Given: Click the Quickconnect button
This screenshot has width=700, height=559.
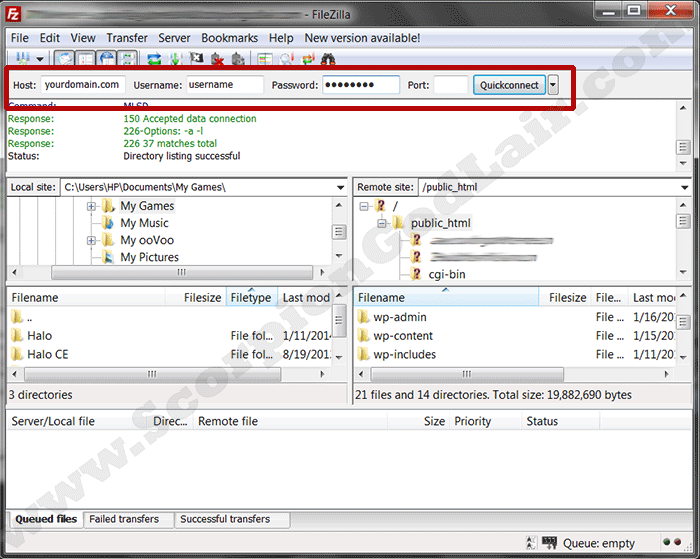Looking at the screenshot, I should (509, 85).
